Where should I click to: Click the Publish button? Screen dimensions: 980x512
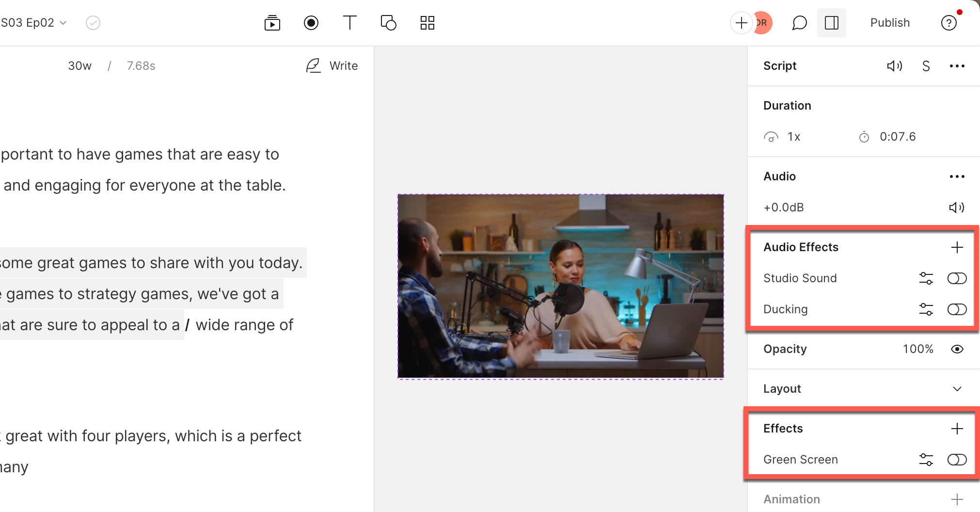point(889,22)
